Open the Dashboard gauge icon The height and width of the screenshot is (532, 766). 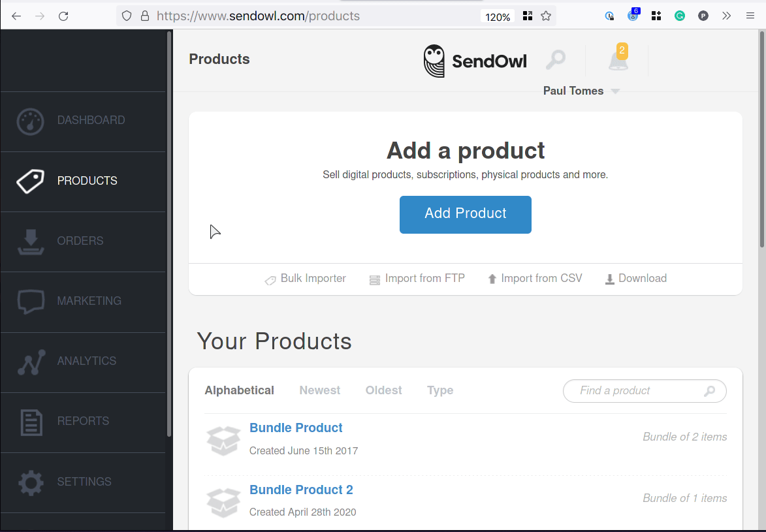point(30,121)
